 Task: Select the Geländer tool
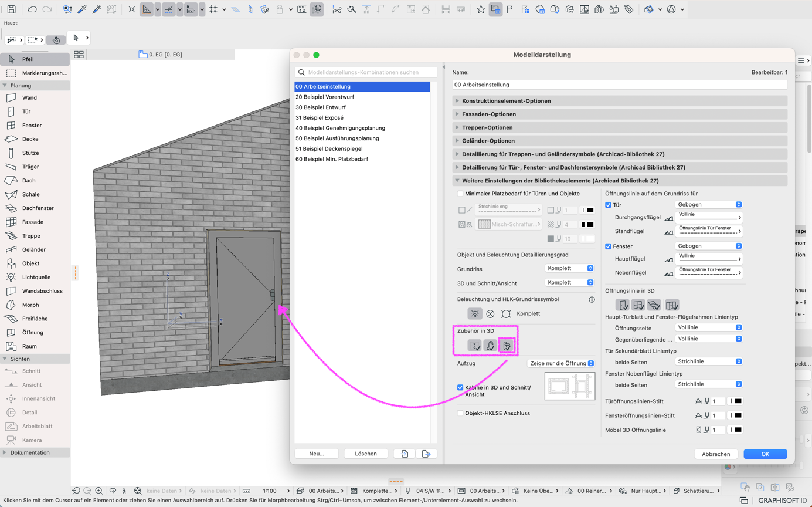coord(35,249)
